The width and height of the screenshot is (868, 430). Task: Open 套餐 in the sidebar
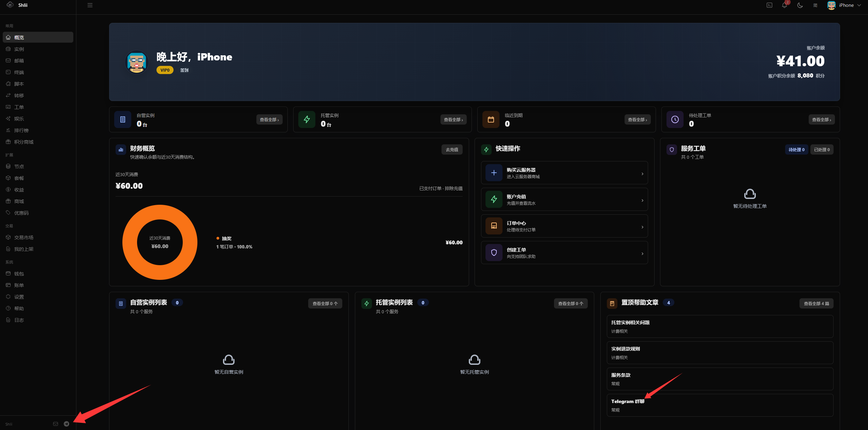(x=38, y=178)
